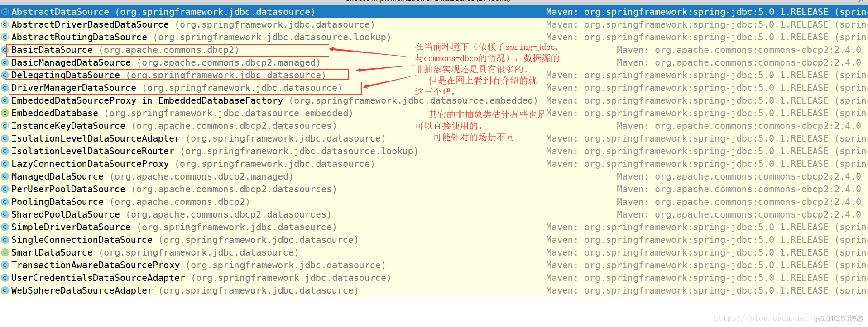
Task: Click the class icon beside IsolationLevelDataSourceAdapter
Action: pyautogui.click(x=5, y=138)
